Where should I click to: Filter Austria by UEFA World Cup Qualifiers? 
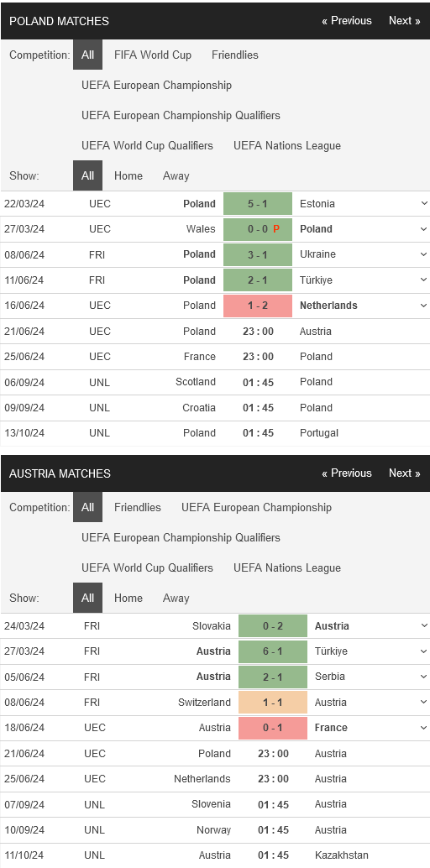[x=148, y=567]
